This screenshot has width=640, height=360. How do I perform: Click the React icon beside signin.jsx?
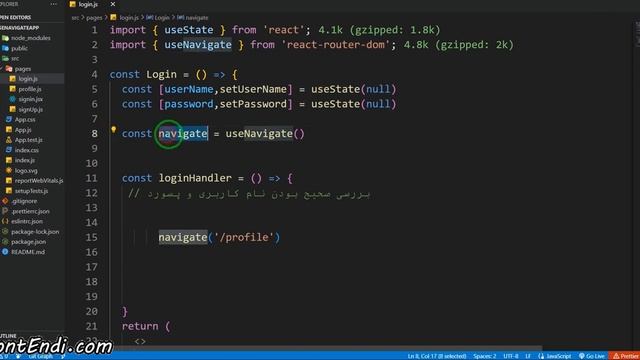coord(13,99)
